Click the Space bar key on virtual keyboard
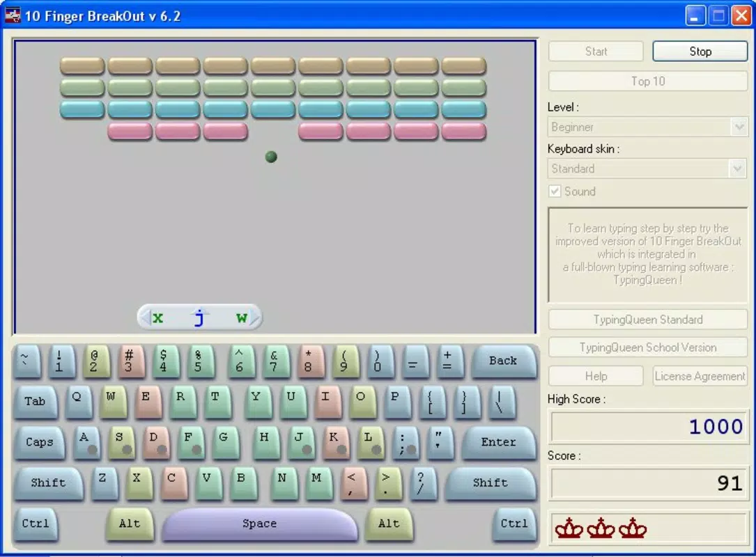Image resolution: width=756 pixels, height=557 pixels. tap(260, 524)
